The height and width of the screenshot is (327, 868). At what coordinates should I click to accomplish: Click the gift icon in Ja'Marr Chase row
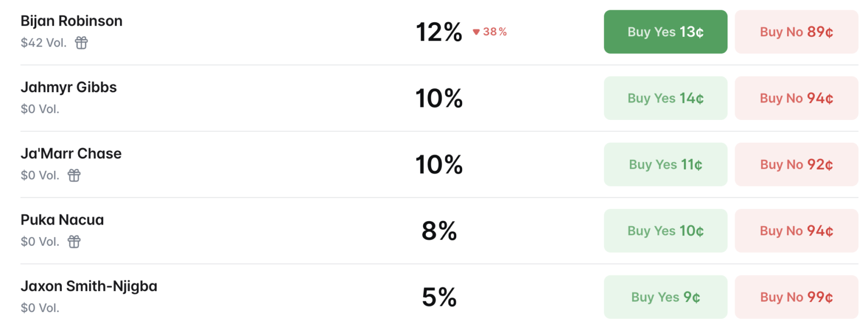(x=74, y=175)
